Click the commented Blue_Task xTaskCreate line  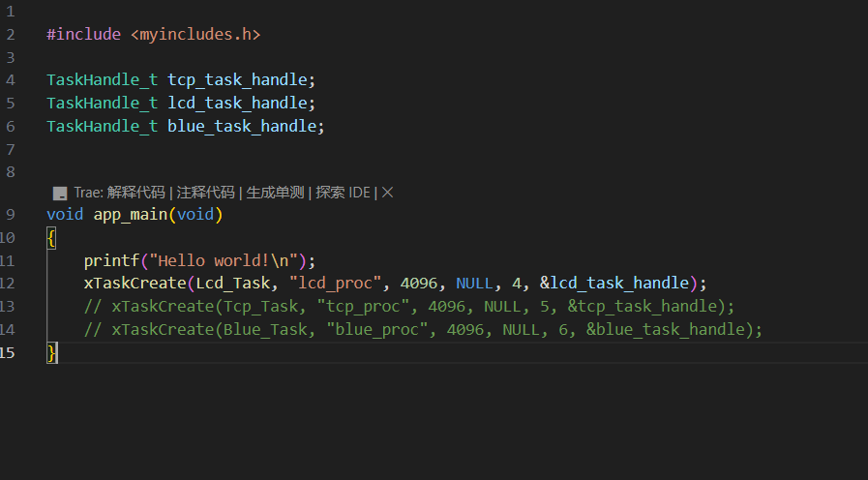(x=423, y=330)
